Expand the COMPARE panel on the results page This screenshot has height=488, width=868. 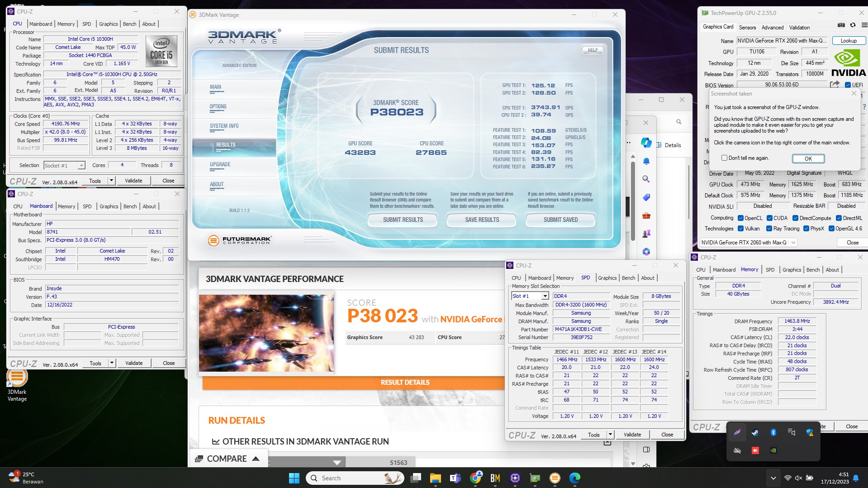(228, 459)
